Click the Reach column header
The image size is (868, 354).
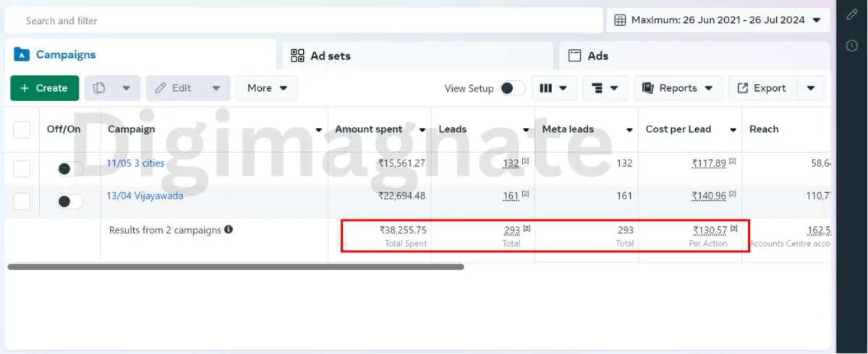(764, 129)
